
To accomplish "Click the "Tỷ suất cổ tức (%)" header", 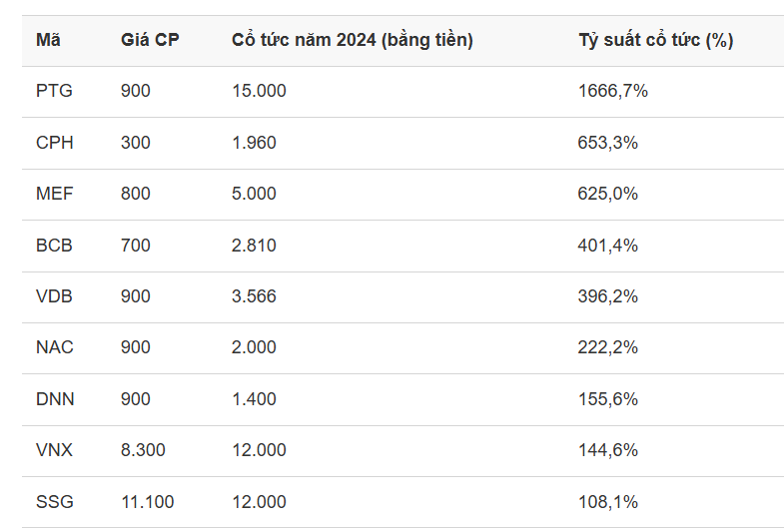I will (x=655, y=41).
